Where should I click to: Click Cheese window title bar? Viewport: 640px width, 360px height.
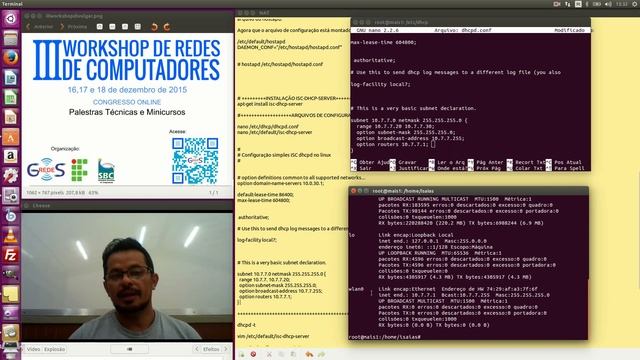click(127, 206)
